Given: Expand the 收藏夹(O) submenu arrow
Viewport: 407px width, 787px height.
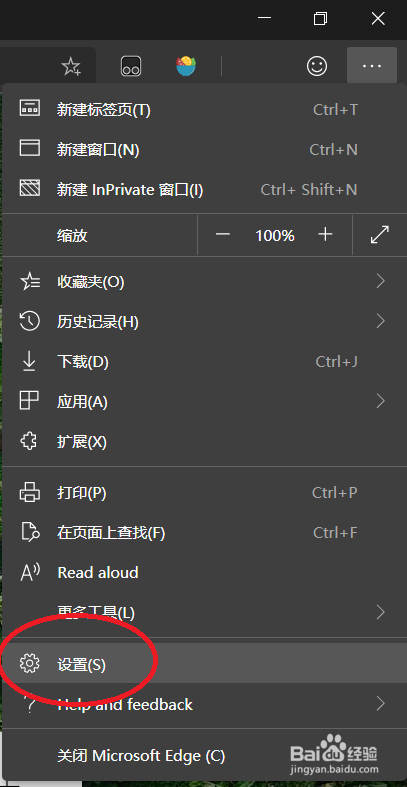Looking at the screenshot, I should (381, 281).
